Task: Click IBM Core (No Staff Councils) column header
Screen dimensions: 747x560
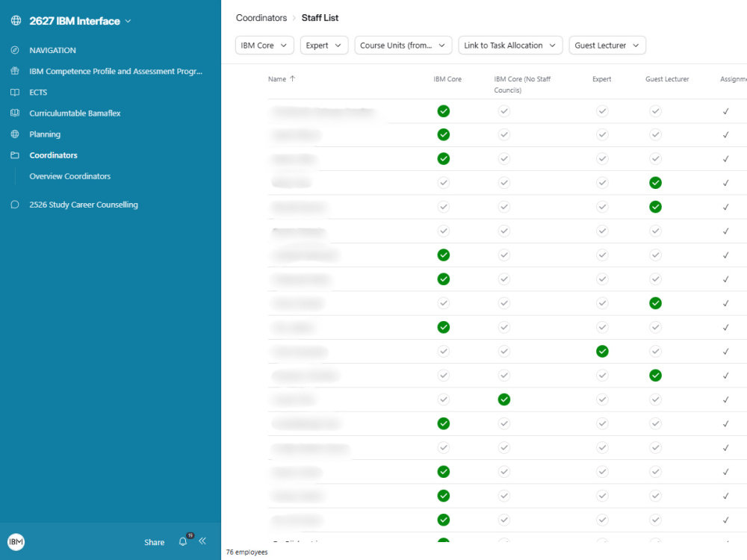Action: point(522,84)
